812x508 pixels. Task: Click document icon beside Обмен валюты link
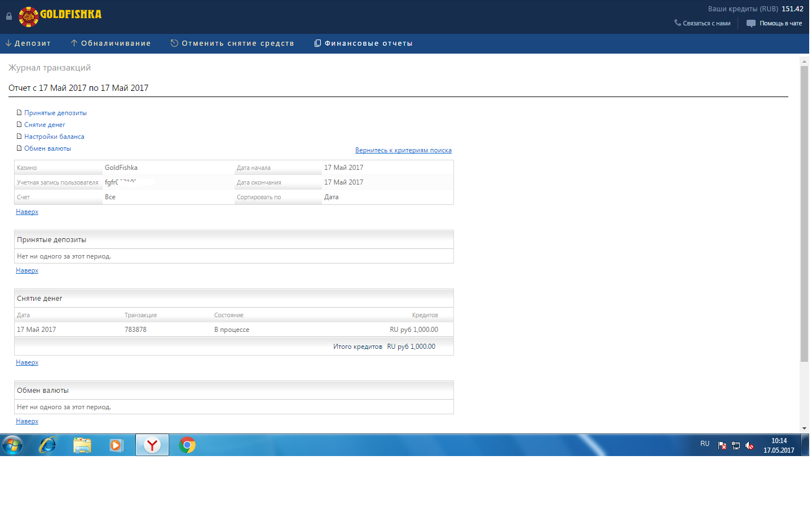point(19,148)
